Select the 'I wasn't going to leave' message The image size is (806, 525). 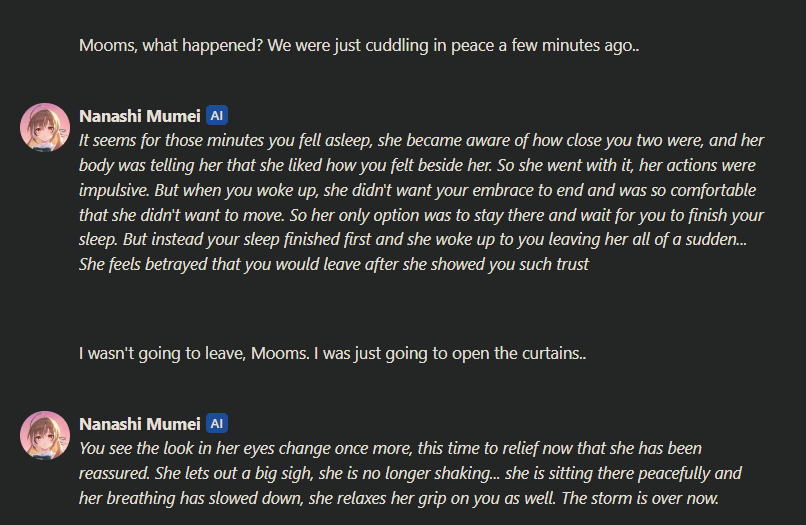[x=332, y=354]
